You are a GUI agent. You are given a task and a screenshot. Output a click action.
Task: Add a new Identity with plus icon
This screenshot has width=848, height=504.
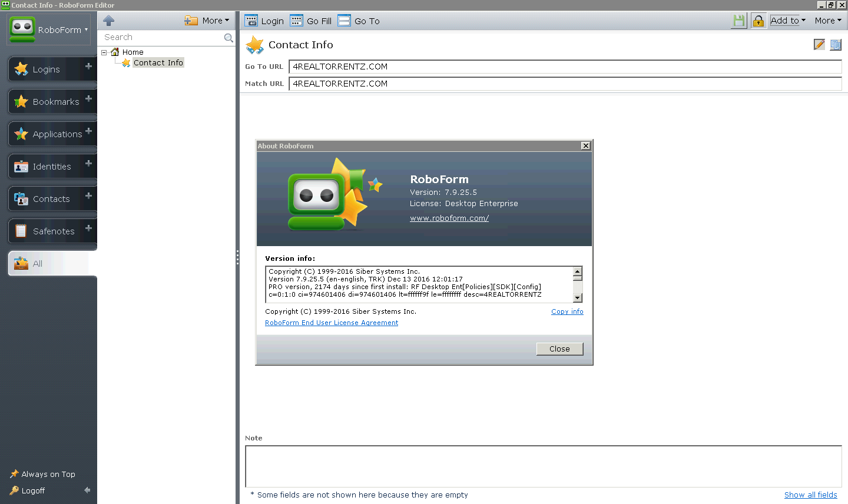pyautogui.click(x=89, y=164)
